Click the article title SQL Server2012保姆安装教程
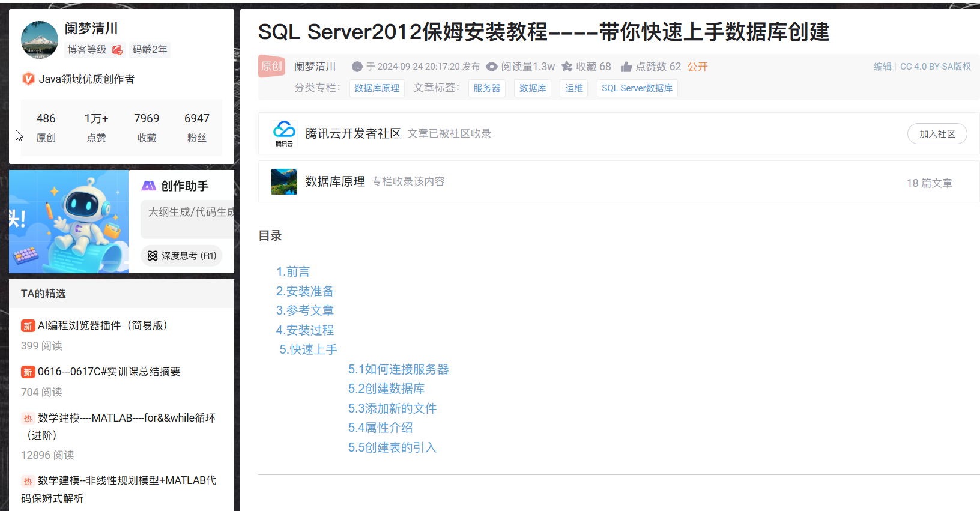Viewport: 980px width, 511px height. 544,31
